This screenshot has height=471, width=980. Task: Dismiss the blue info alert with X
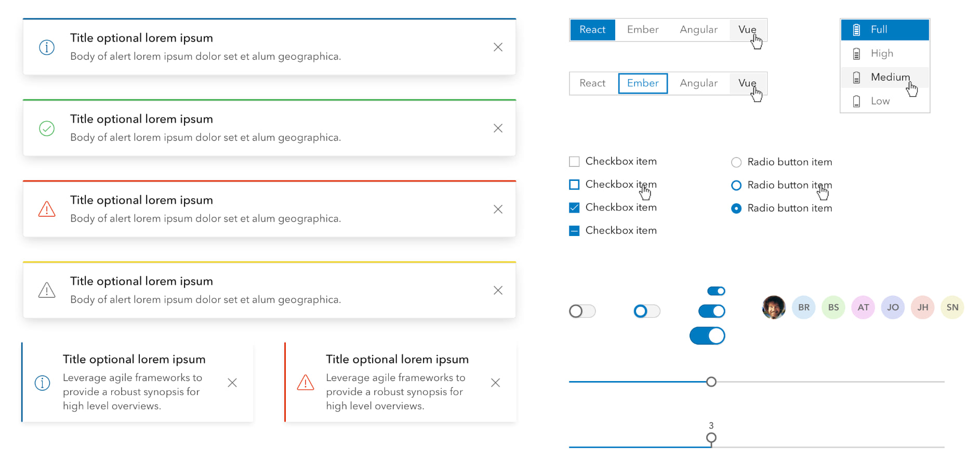point(498,47)
